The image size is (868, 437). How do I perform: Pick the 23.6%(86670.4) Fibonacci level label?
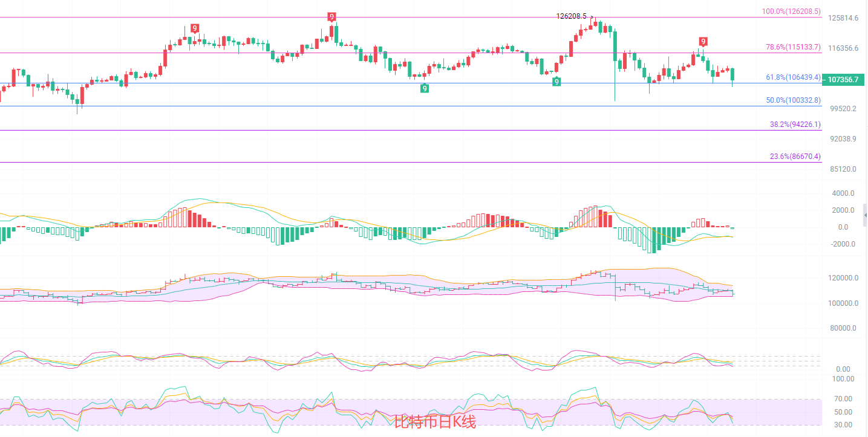(795, 156)
